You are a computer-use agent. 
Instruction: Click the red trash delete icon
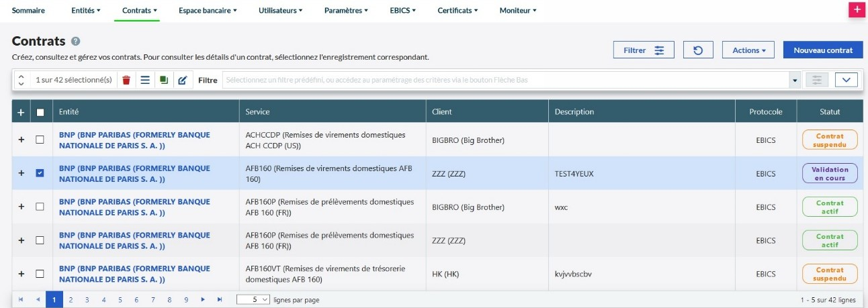click(x=126, y=80)
